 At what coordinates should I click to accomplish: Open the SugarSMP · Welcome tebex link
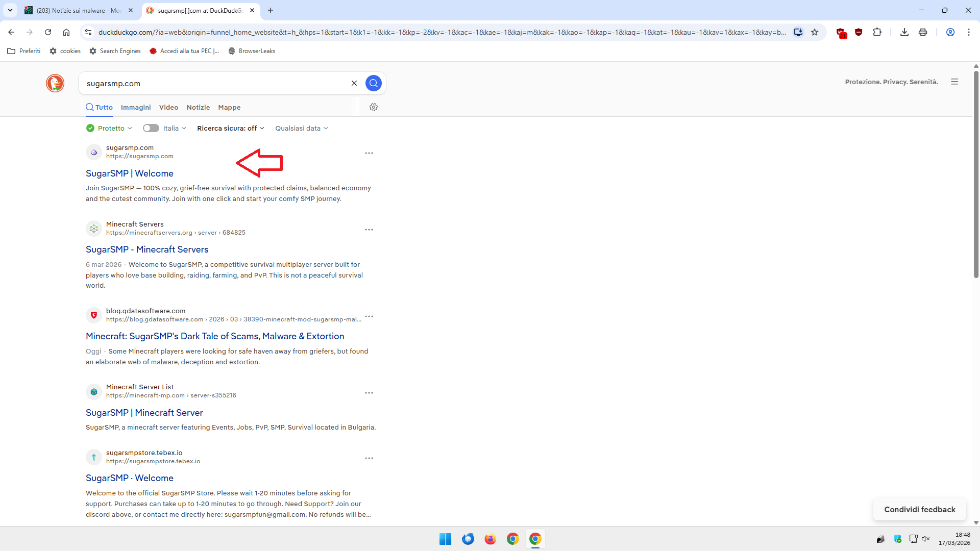[130, 478]
